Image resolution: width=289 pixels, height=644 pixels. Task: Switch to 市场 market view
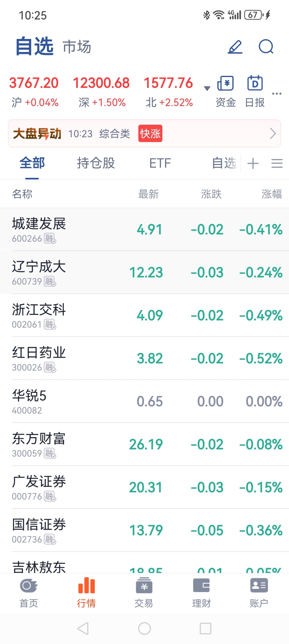[x=77, y=47]
